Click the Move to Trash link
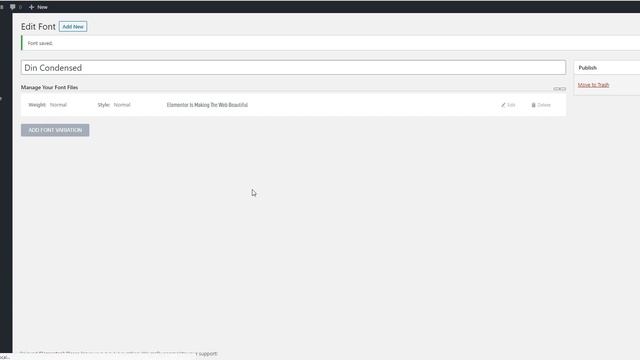 coord(593,85)
